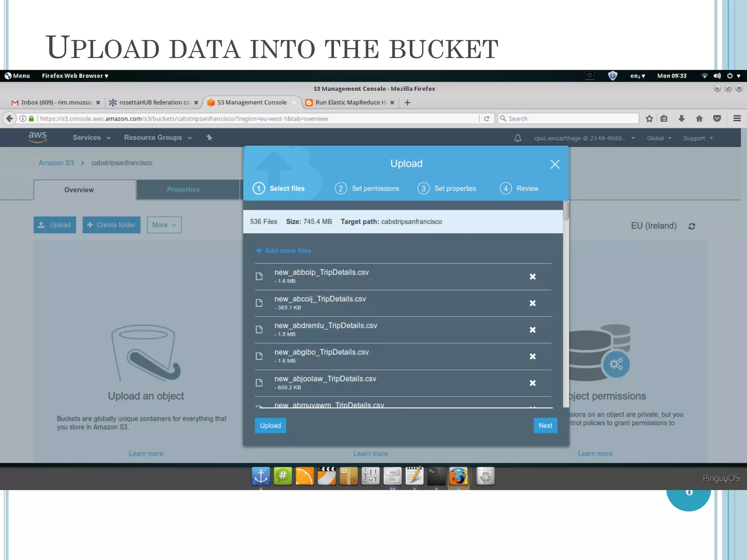Open the mixer sliders app in the dock
This screenshot has width=747, height=560.
[x=371, y=476]
